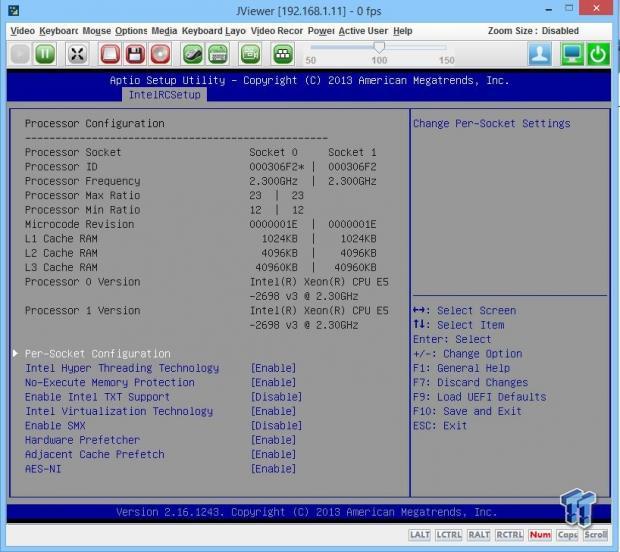
Task: Open the Video Record menu
Action: 277,31
